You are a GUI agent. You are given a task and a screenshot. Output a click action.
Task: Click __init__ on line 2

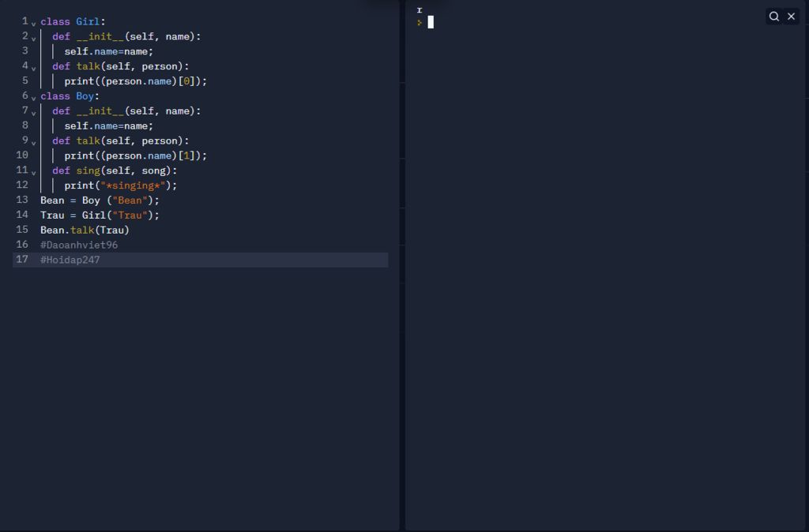100,36
